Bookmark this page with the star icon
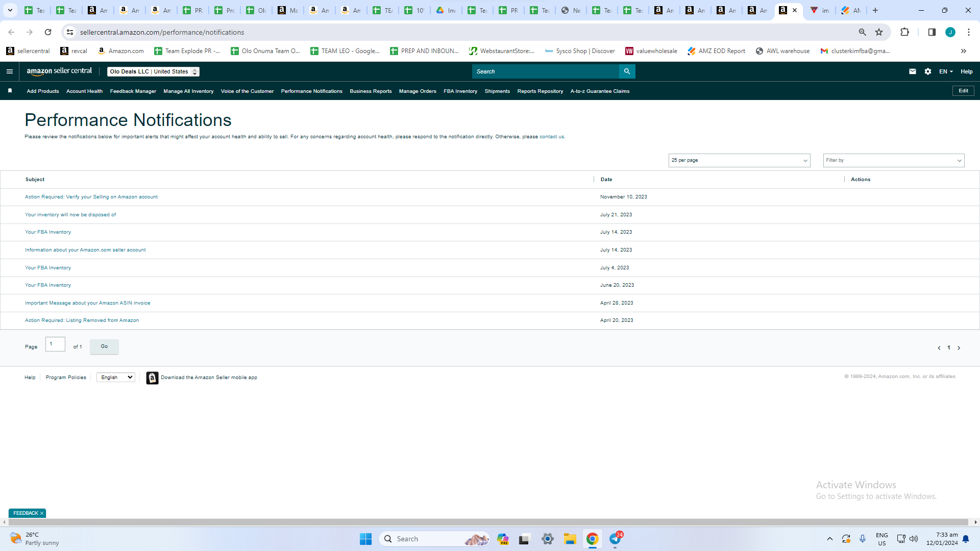 click(x=879, y=32)
